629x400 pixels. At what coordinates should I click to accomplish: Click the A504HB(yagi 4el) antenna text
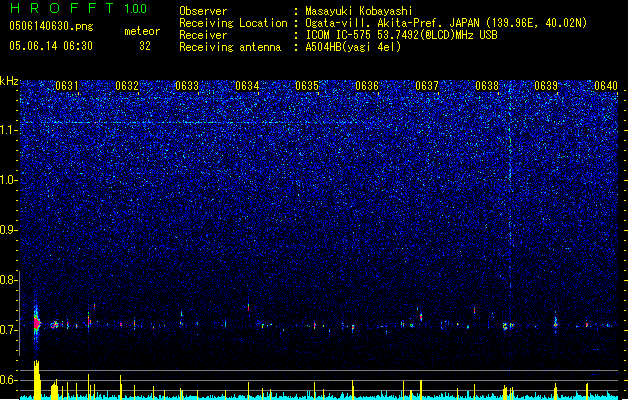pos(353,47)
